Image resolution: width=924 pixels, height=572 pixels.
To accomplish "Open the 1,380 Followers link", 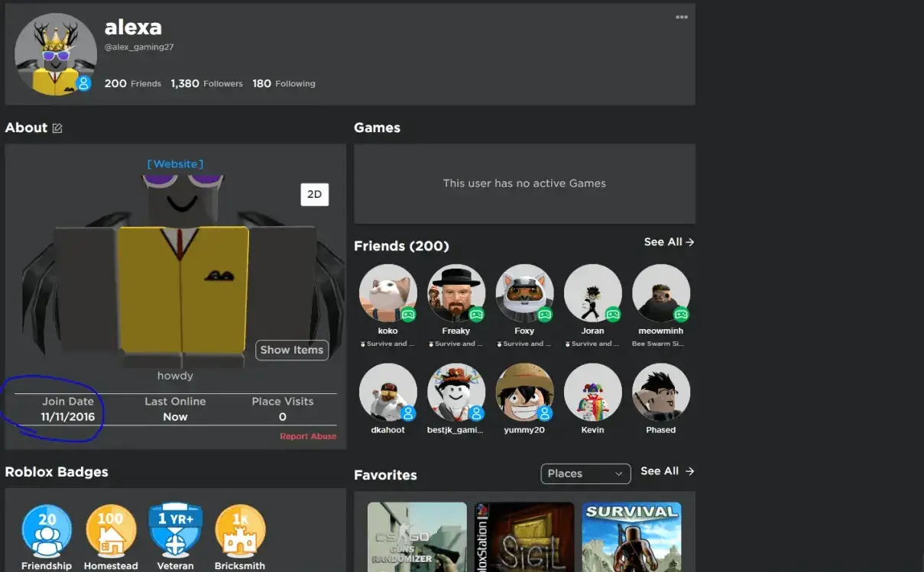I will [x=206, y=83].
